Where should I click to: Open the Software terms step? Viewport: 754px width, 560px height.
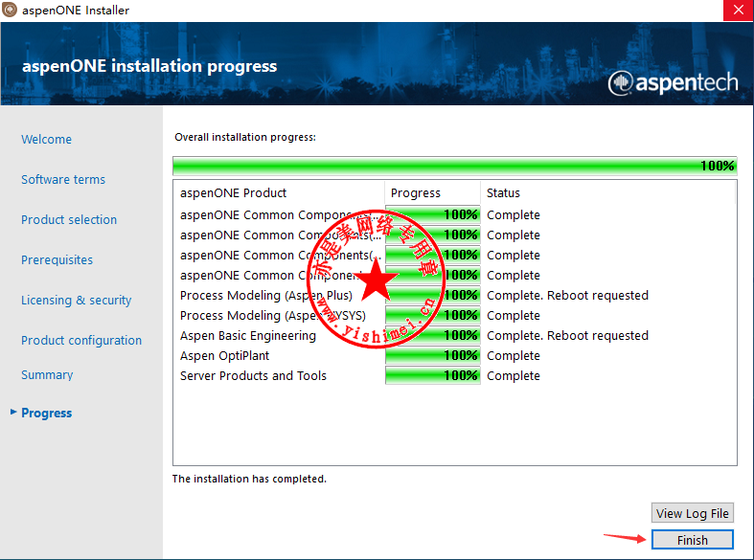tap(63, 180)
